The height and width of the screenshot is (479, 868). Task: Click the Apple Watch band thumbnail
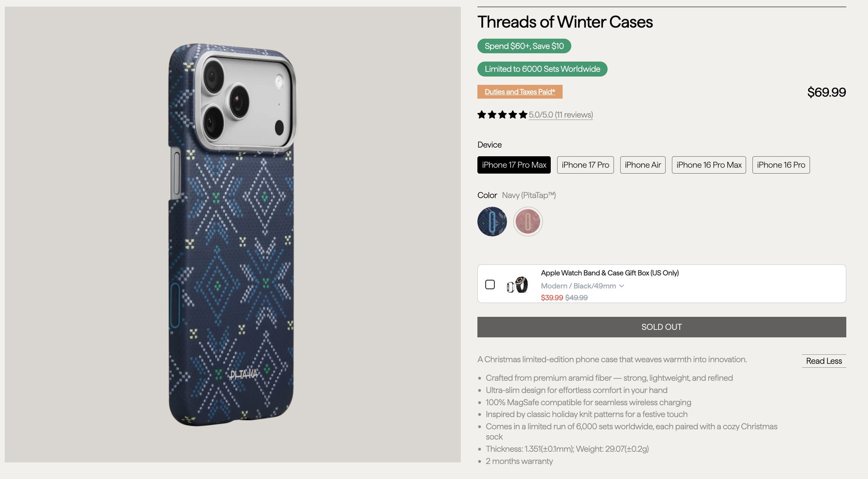coord(517,285)
